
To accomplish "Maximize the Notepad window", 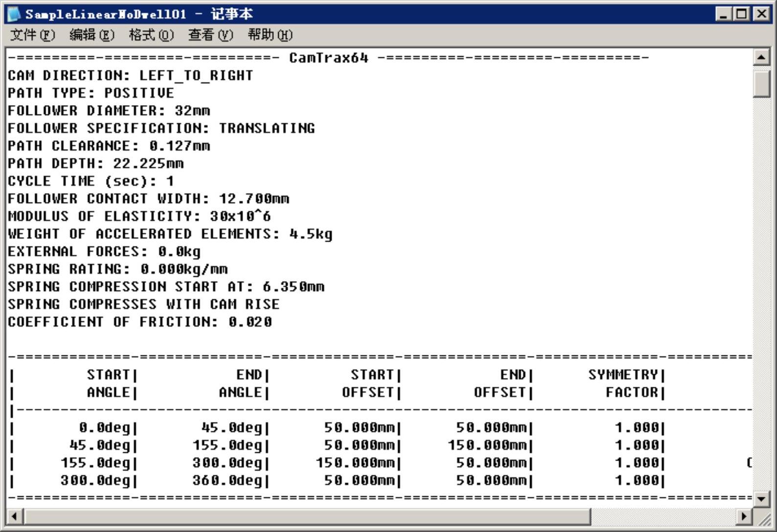I will [x=741, y=14].
